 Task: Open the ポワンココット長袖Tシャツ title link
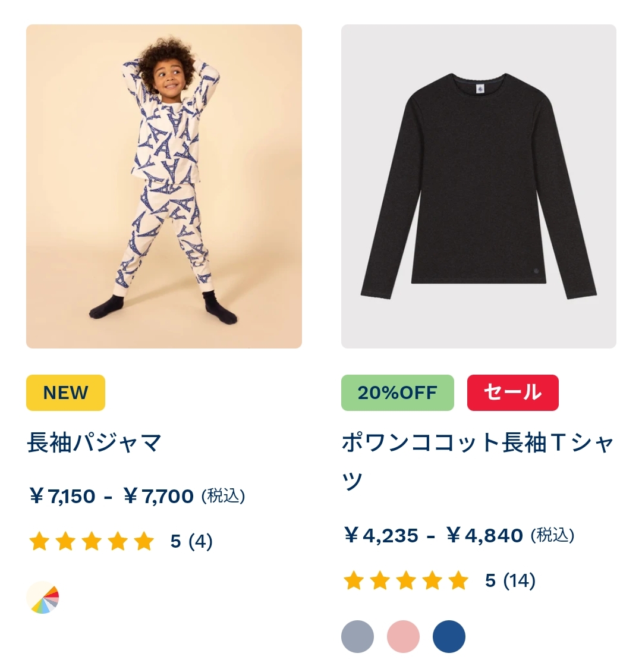point(478,461)
